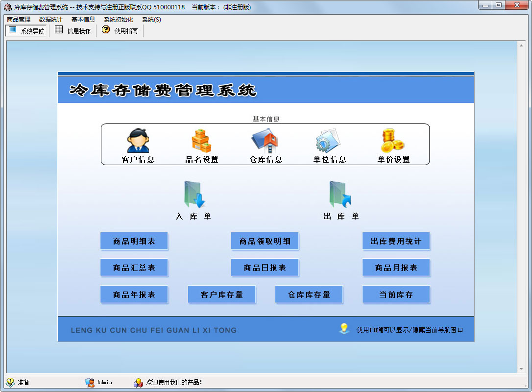Open 品名设置 boxes icon
This screenshot has height=392, width=532.
[x=201, y=141]
